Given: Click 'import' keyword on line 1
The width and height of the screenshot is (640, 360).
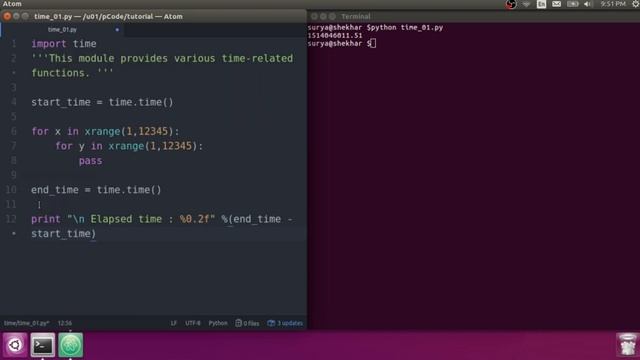Looking at the screenshot, I should (49, 44).
